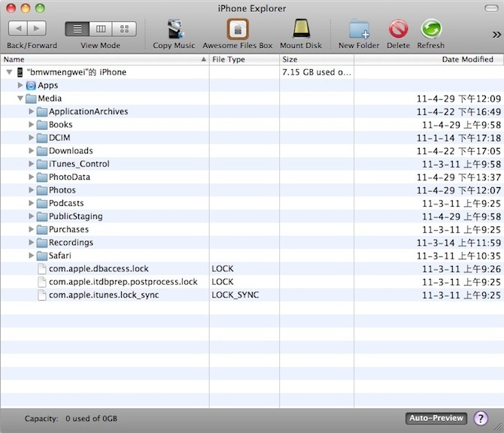The image size is (504, 433).
Task: Expand the iTunes_Control folder
Action: coord(31,164)
